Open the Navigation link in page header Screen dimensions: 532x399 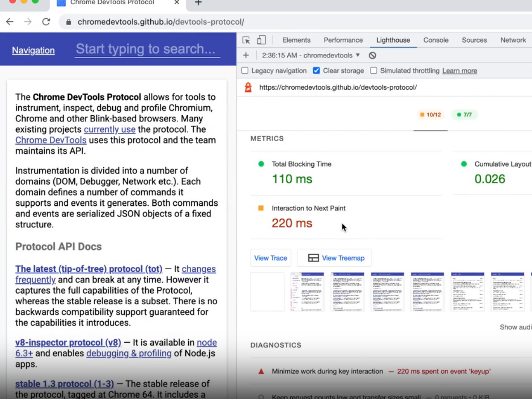(x=33, y=50)
